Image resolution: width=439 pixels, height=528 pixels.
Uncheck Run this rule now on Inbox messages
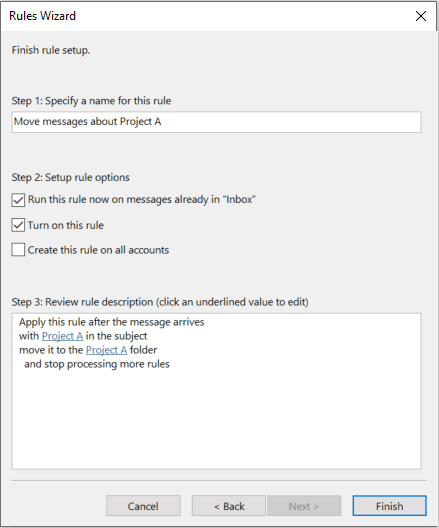(x=18, y=200)
